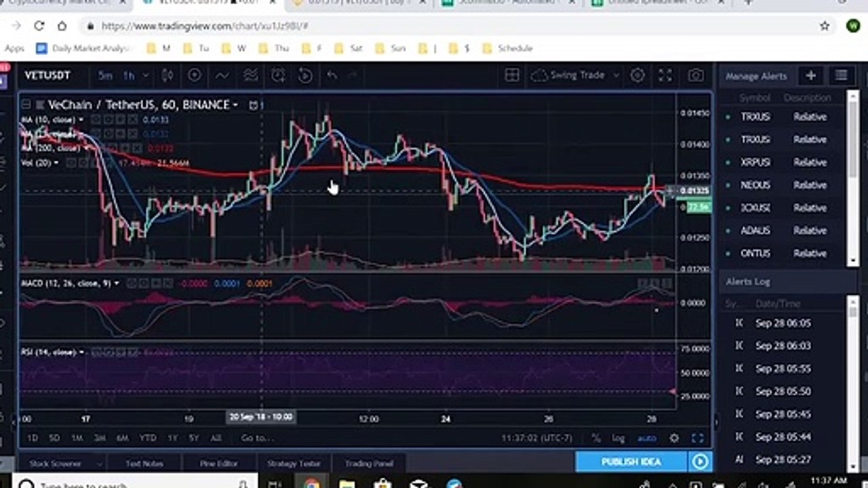The width and height of the screenshot is (868, 488).
Task: Toggle visibility of MA (10, close) indicator
Action: (x=96, y=120)
